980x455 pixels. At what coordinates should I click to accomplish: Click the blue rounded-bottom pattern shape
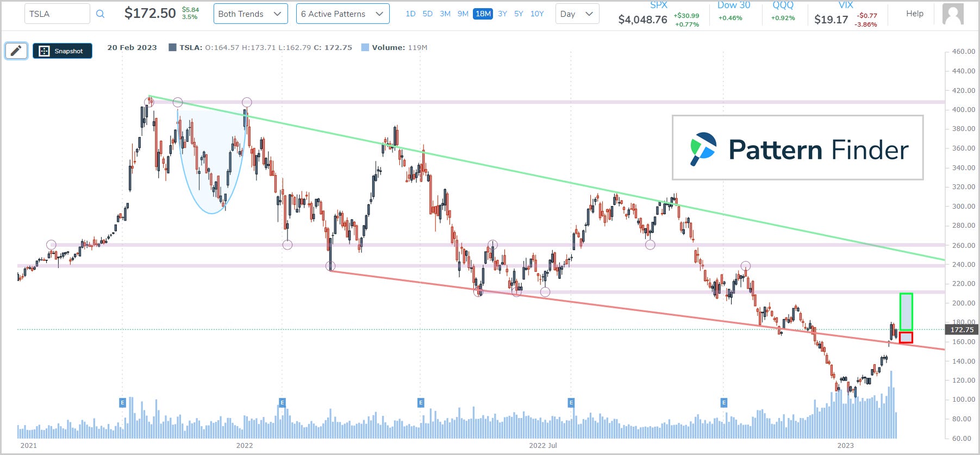click(211, 163)
